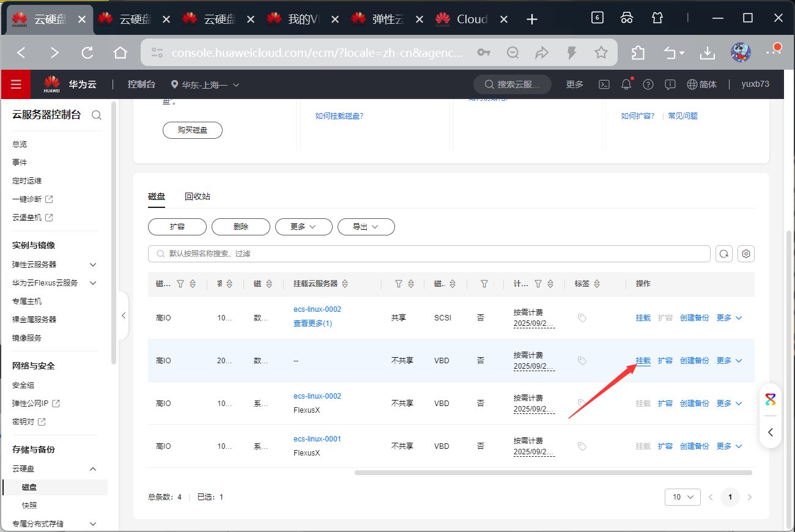Open the red hamburger service menu
The height and width of the screenshot is (532, 795).
[x=16, y=84]
